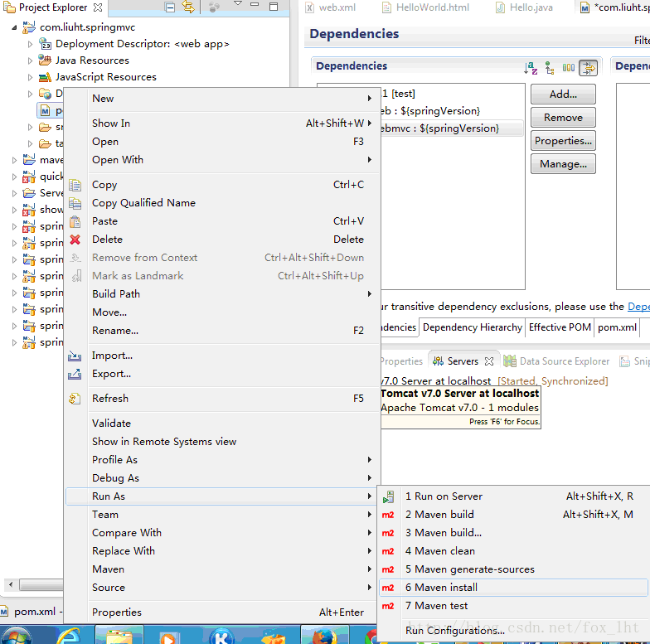Click Servers tab icon
This screenshot has height=644, width=650.
438,361
